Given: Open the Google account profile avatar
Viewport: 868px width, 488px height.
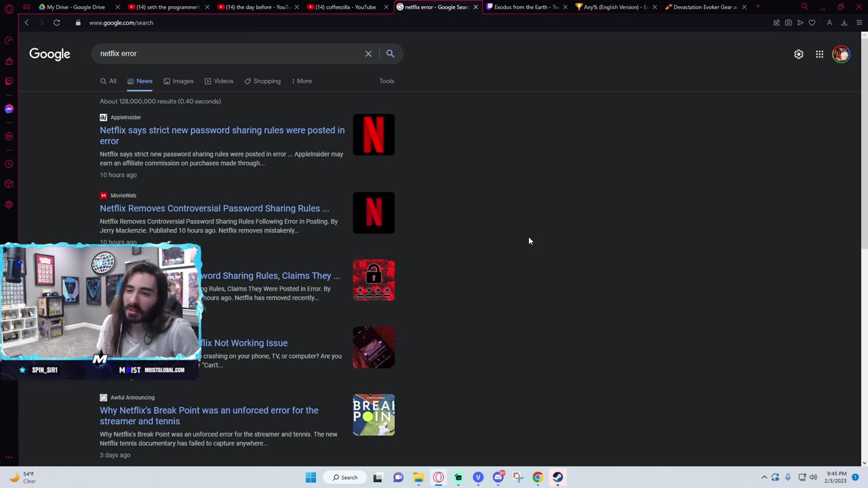Looking at the screenshot, I should pos(841,54).
